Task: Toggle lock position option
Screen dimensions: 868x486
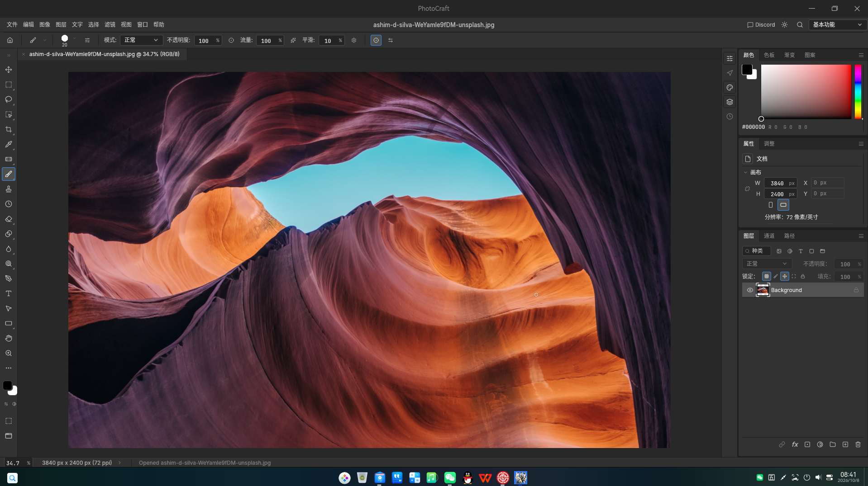Action: click(x=785, y=276)
